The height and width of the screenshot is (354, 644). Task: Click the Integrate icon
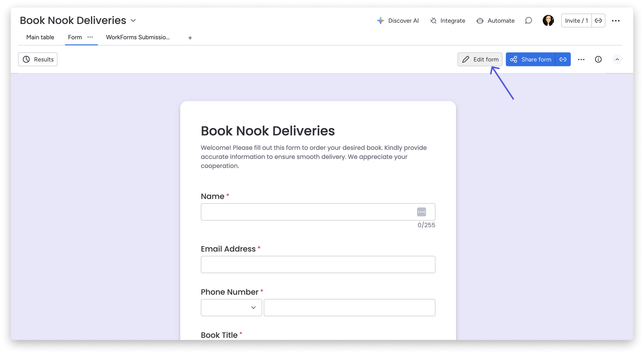433,21
